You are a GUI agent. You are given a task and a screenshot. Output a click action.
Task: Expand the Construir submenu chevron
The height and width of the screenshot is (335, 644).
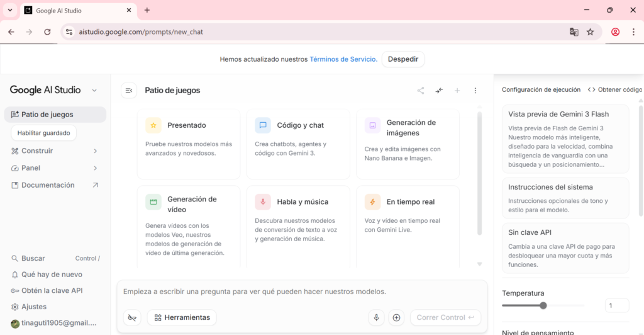click(96, 151)
